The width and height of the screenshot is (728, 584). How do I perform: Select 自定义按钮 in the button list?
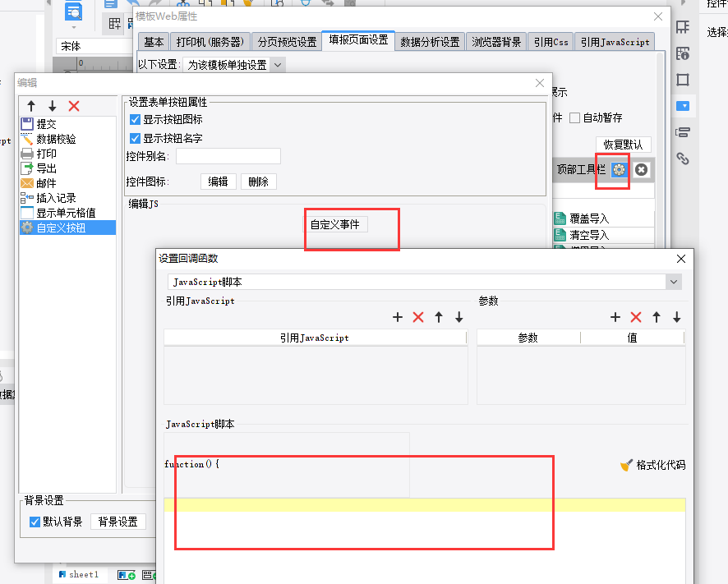point(67,228)
